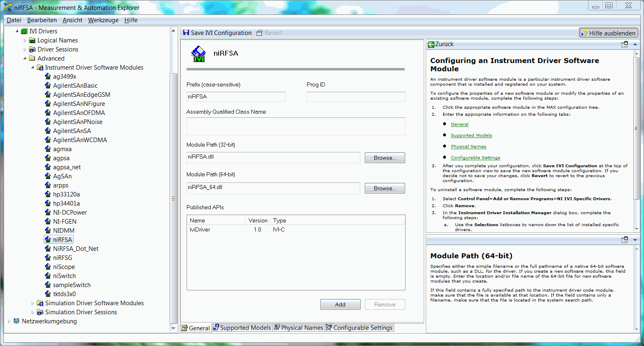Screen dimensions: 644x346
Task: Click the Zurück back arrow icon
Action: (431, 44)
